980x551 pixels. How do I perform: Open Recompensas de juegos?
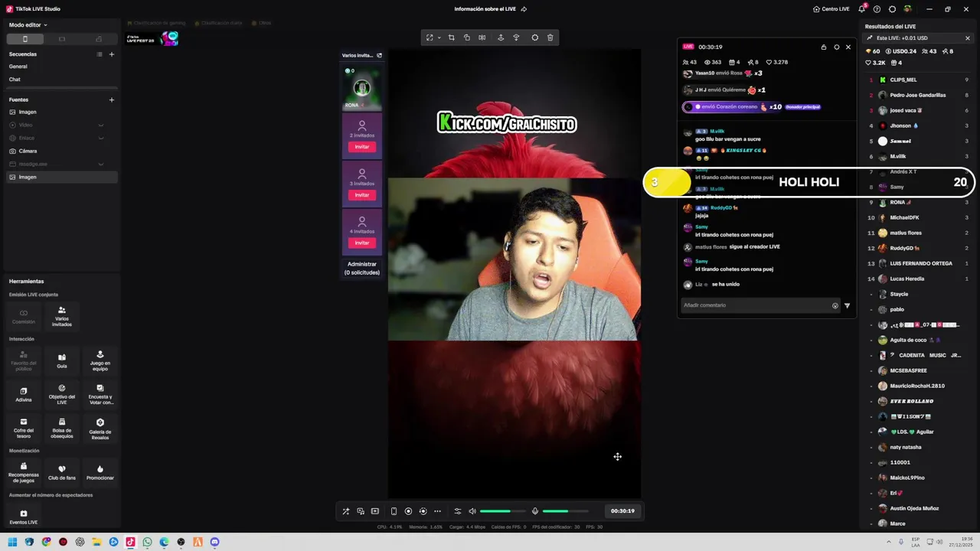click(x=24, y=473)
